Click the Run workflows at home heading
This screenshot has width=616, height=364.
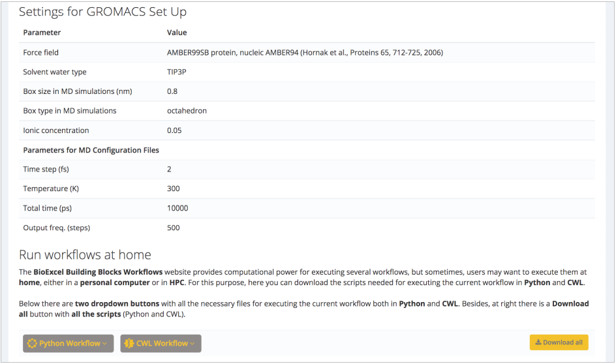85,254
